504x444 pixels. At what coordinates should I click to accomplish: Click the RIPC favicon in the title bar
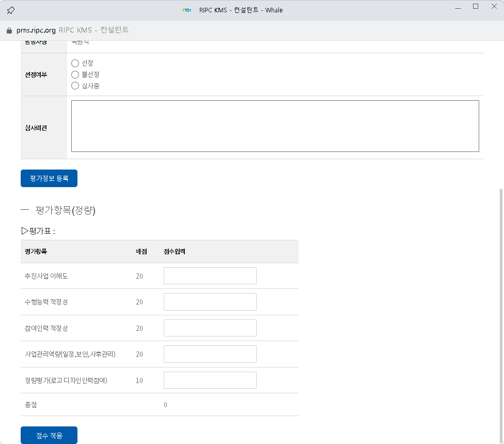(187, 10)
